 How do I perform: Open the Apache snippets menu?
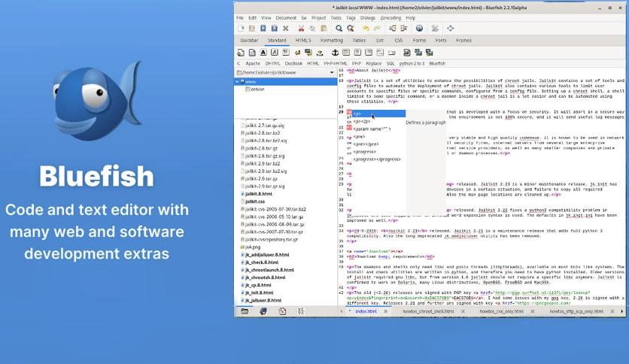tap(253, 64)
